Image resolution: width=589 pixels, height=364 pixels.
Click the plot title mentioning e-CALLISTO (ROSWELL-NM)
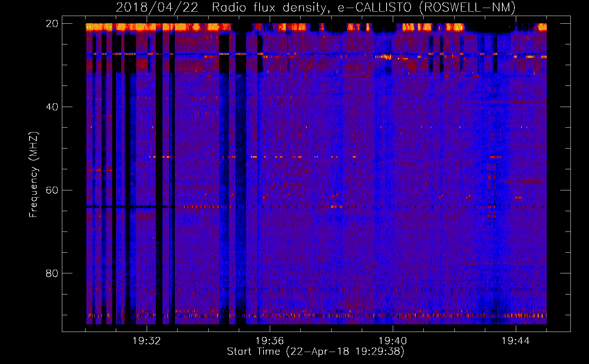316,8
